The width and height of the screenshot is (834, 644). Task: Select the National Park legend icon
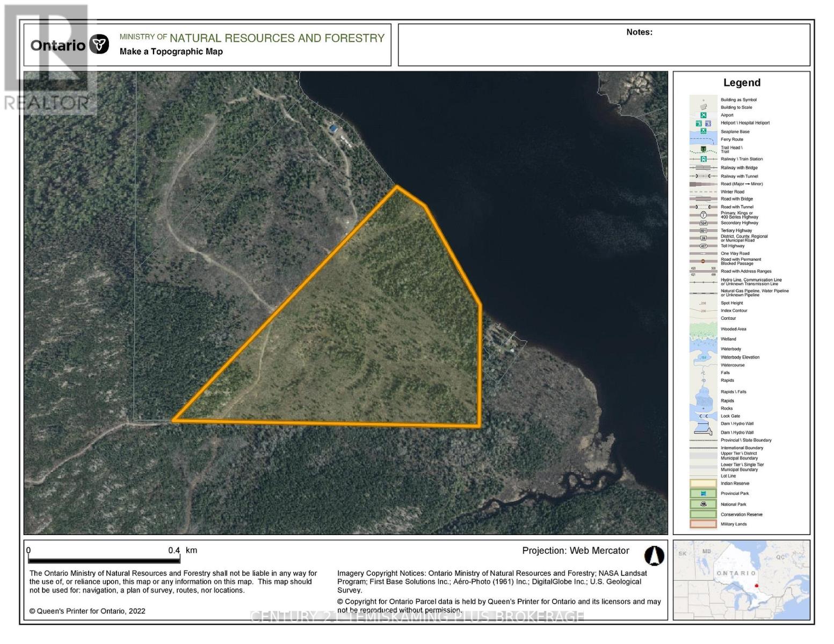703,504
